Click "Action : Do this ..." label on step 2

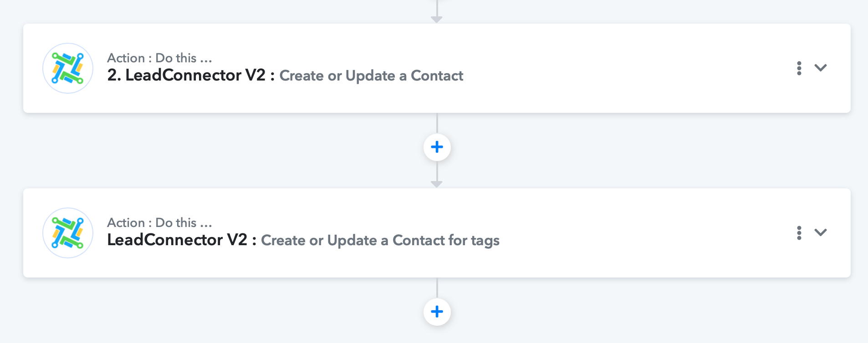(159, 58)
